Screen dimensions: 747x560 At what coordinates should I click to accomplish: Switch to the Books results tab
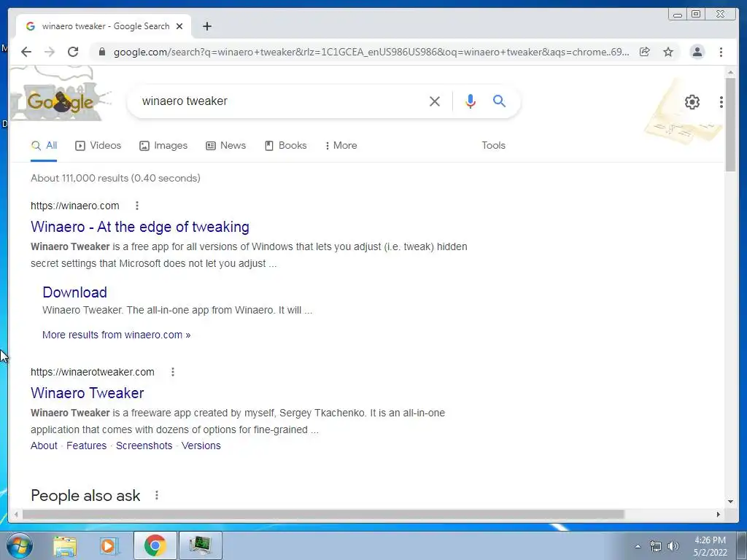(286, 146)
